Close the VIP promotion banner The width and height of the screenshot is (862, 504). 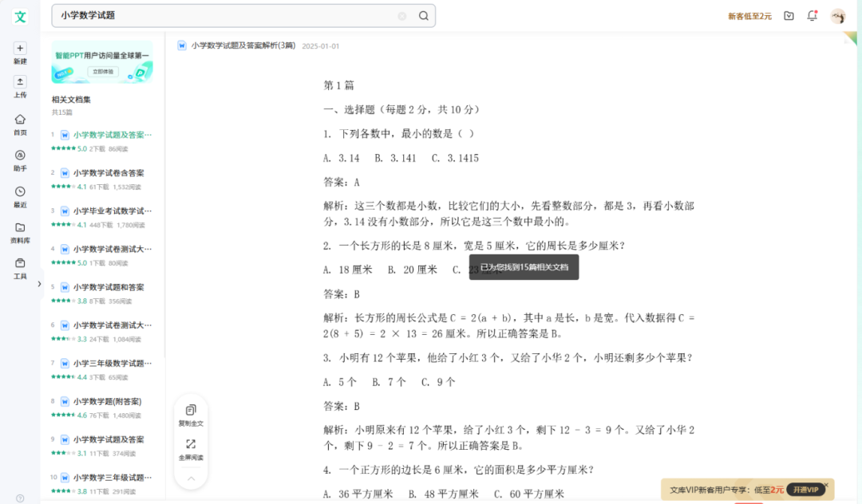click(x=828, y=483)
